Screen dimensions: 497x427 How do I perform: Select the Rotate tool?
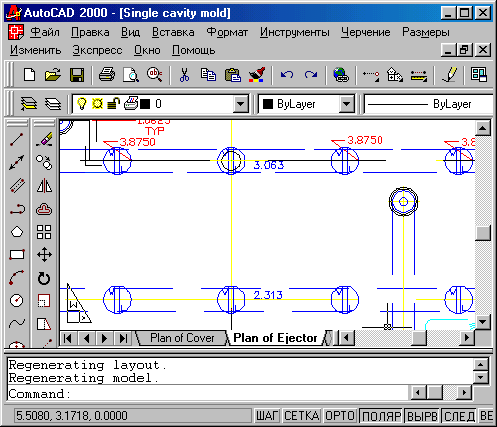pos(44,278)
